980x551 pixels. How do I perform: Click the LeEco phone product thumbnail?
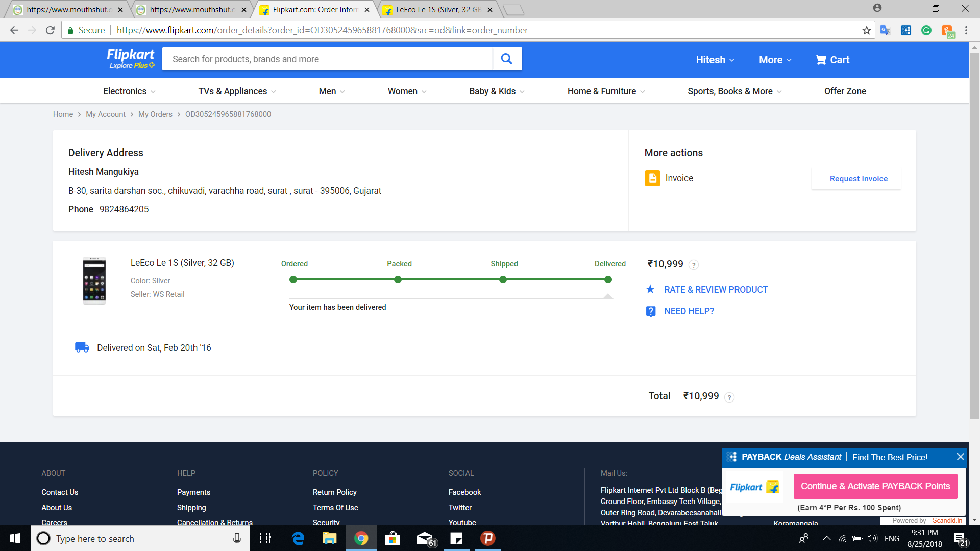coord(94,280)
